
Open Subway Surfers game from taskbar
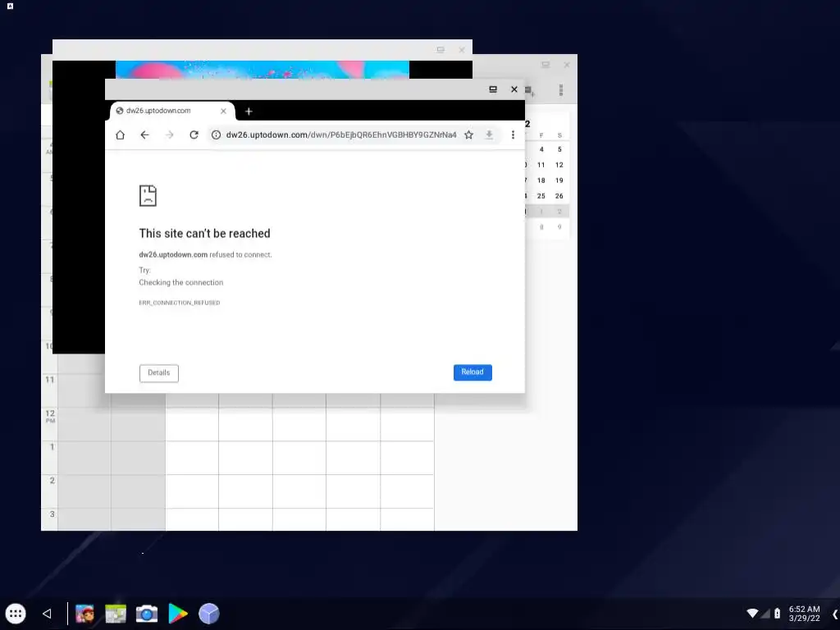coord(84,614)
